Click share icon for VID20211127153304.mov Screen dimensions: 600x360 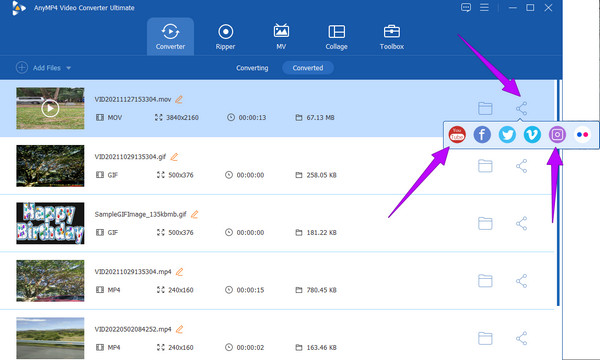(522, 109)
